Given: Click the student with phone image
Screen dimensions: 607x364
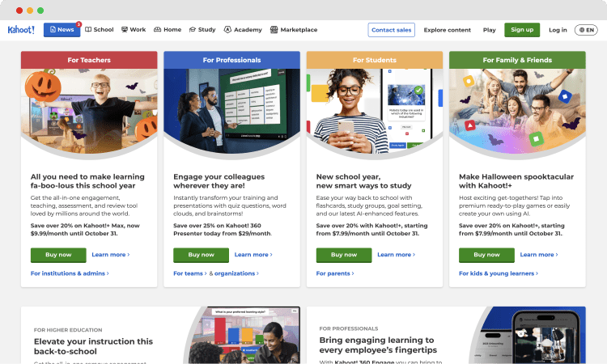Looking at the screenshot, I should point(375,112).
